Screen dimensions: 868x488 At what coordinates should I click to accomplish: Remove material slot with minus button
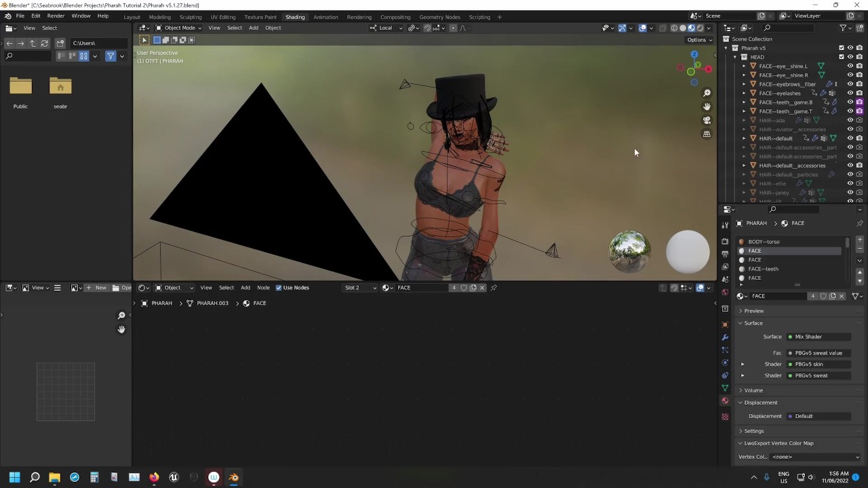860,249
